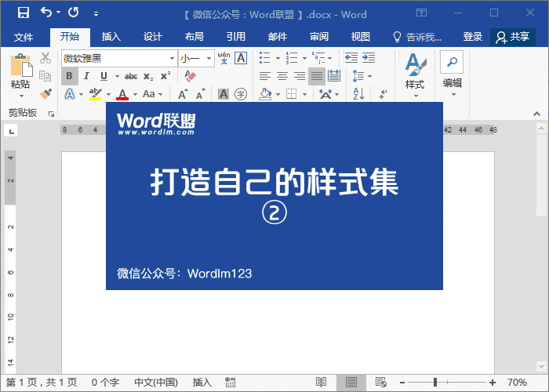Undo the last action
Screen dimensions: 549x392
[x=46, y=13]
